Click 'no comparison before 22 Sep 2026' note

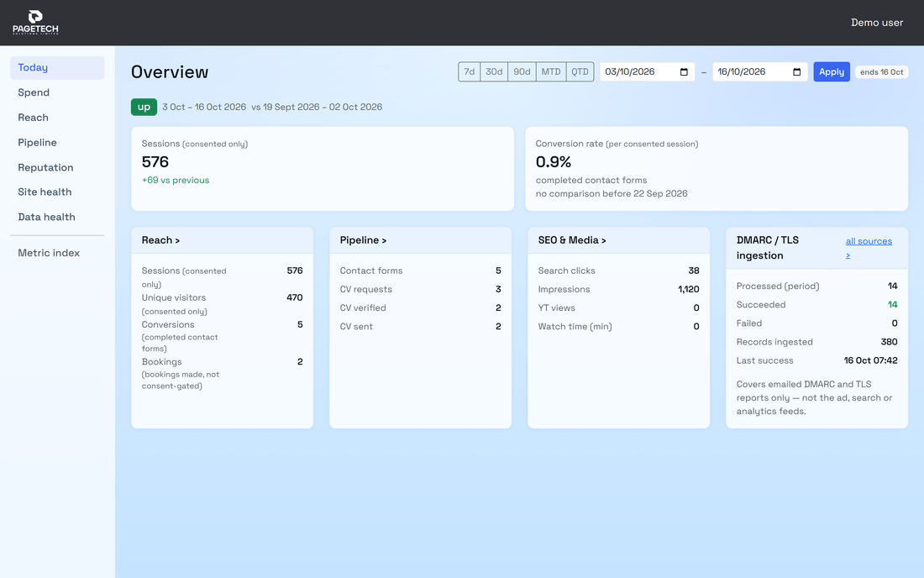click(612, 194)
